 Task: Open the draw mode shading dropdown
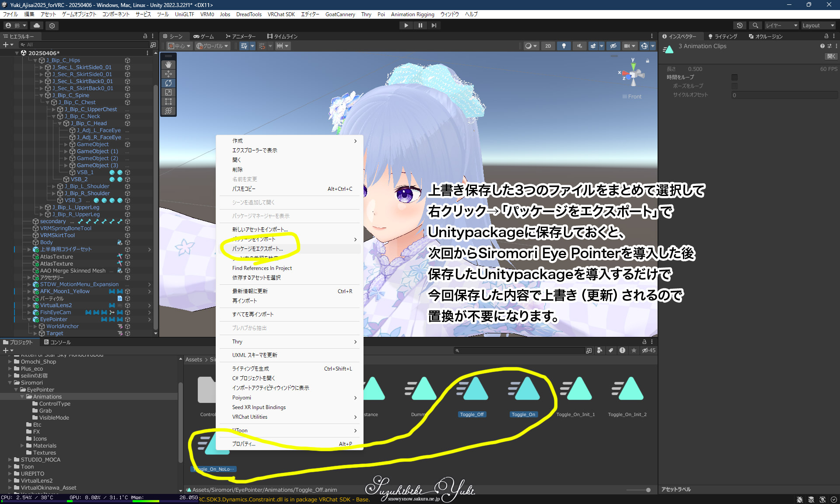click(x=531, y=46)
